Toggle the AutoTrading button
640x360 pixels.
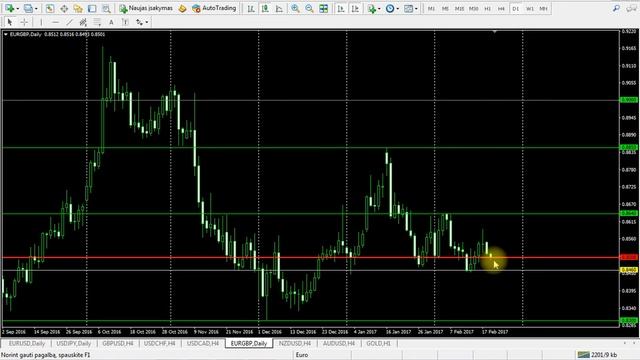coord(214,8)
